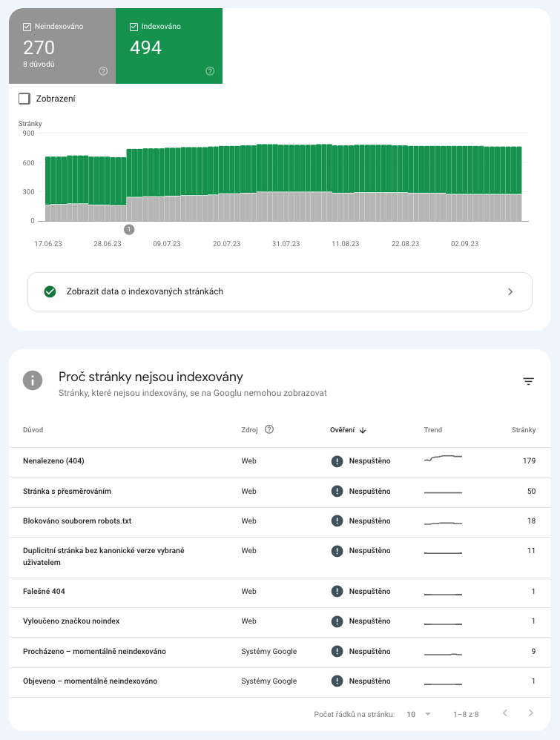Click chart date label 31.07.23
The height and width of the screenshot is (740, 560).
[286, 244]
